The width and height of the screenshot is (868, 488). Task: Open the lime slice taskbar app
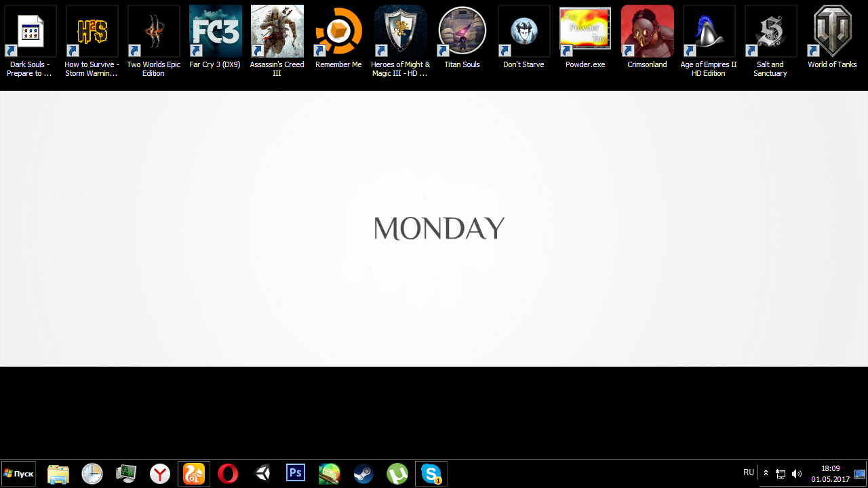point(330,474)
